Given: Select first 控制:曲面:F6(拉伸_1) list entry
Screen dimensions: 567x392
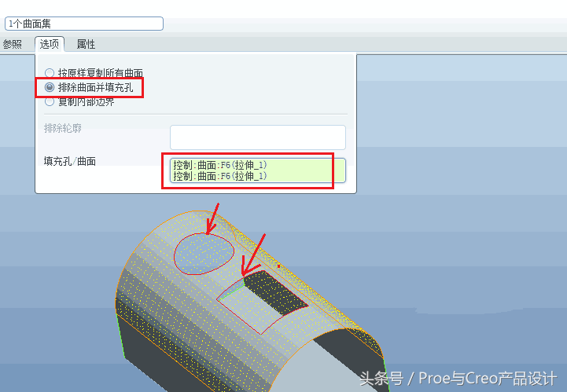Looking at the screenshot, I should [x=220, y=165].
